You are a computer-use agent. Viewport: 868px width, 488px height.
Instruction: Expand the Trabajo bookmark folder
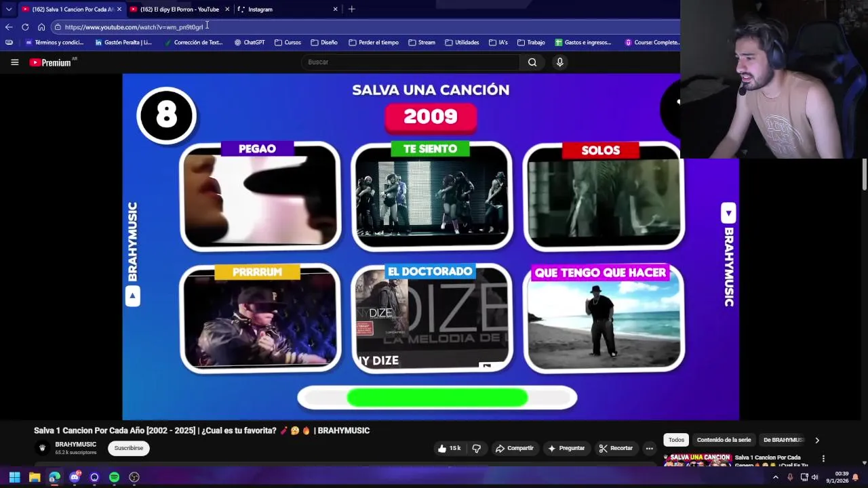coord(530,42)
